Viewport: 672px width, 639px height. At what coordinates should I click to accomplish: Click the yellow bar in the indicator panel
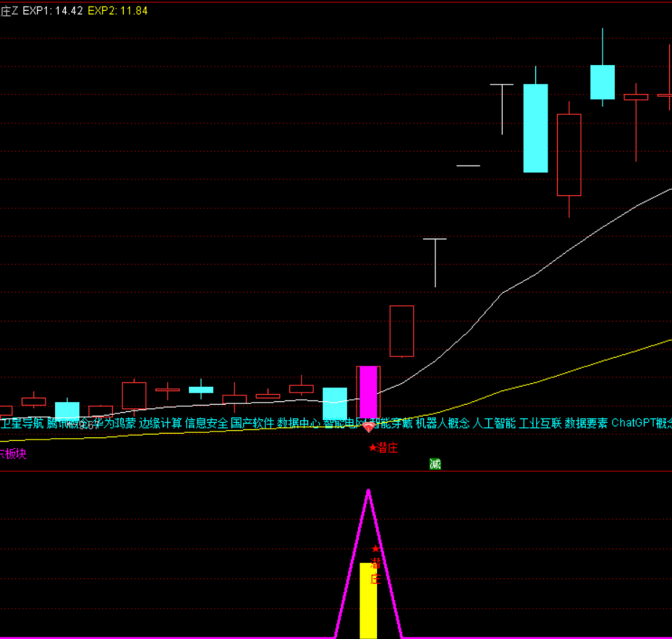(368, 600)
